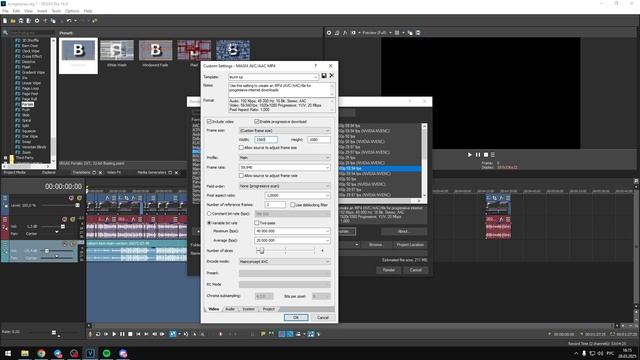This screenshot has height=360, width=640.
Task: Click the preview overlays grid icon
Action: 397,33
